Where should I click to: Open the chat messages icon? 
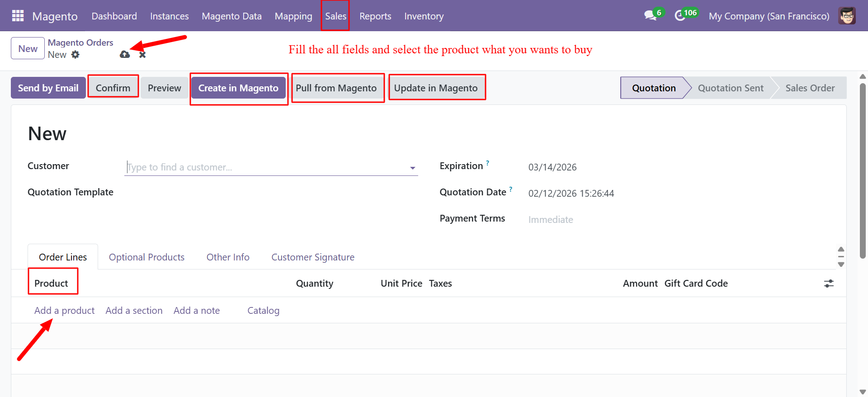650,16
